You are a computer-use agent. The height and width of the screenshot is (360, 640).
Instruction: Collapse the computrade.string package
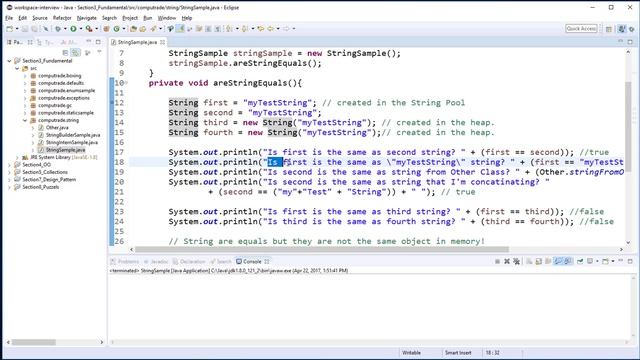click(x=25, y=120)
